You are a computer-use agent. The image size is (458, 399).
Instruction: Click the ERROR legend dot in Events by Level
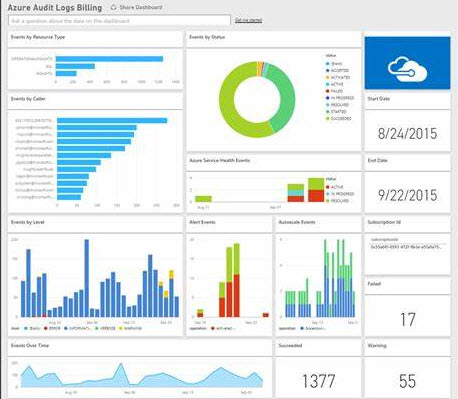46,328
